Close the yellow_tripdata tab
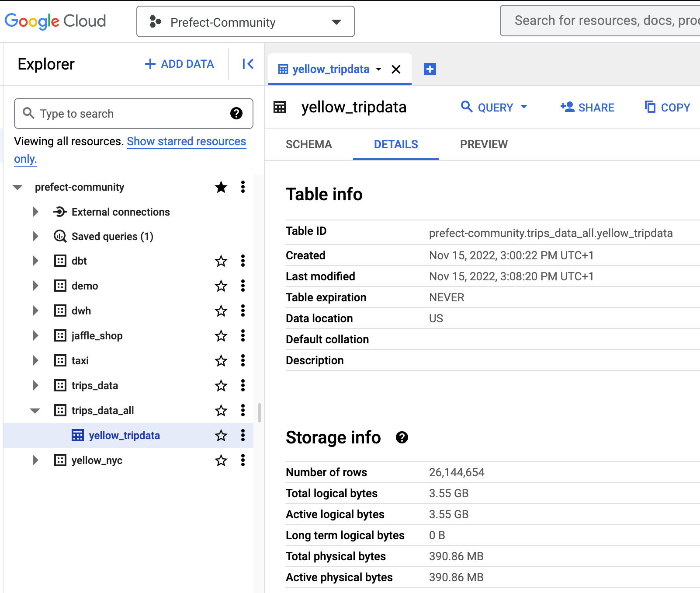Screen dimensions: 700x593 396,69
